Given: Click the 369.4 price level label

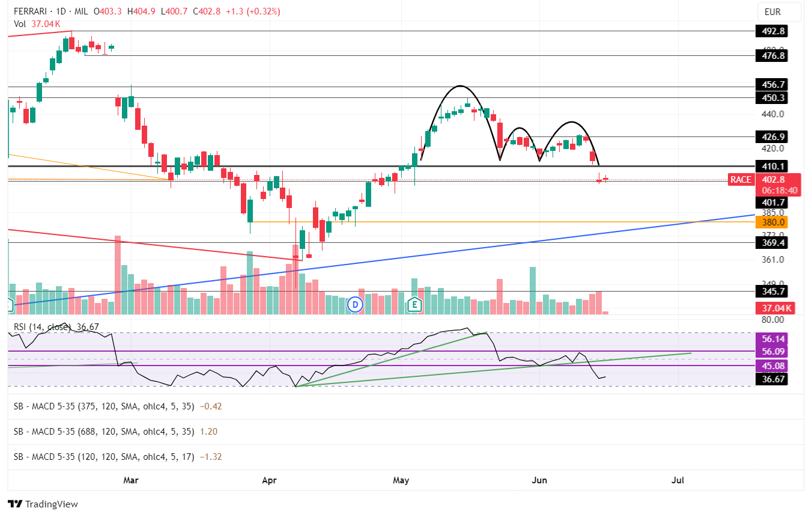Looking at the screenshot, I should tap(771, 243).
